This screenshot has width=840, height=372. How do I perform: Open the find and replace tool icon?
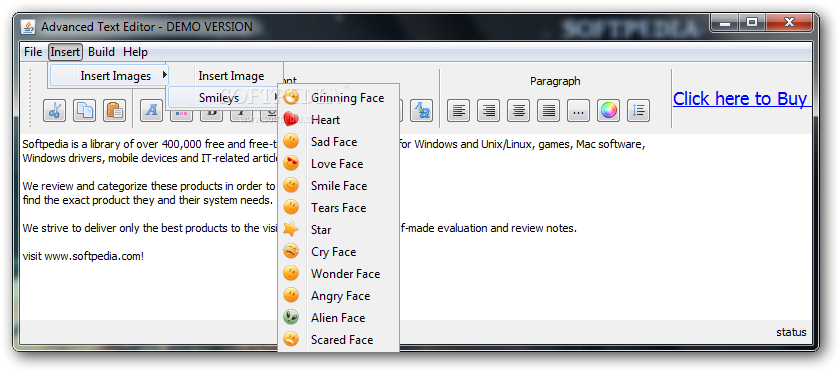click(x=422, y=110)
